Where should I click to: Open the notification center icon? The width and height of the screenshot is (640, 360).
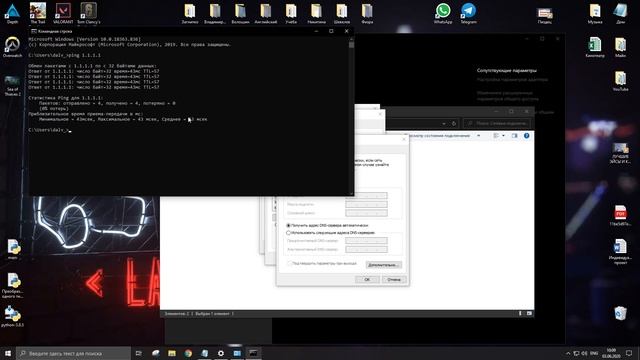coord(629,353)
